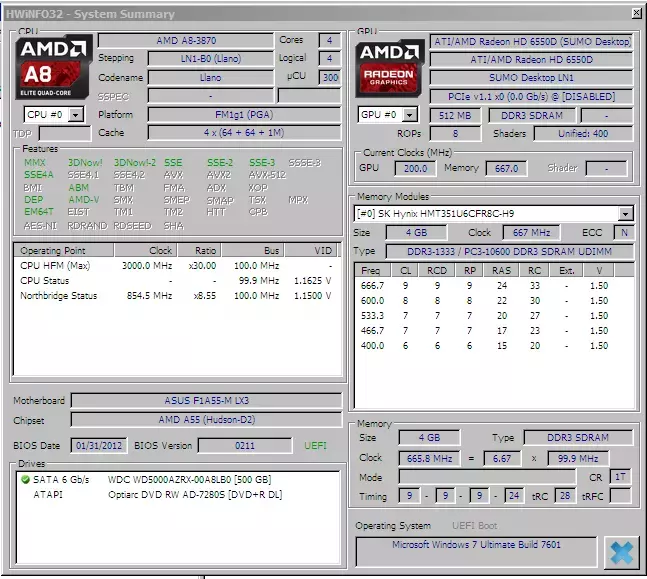
Task: Expand the SK Hynix memory module dropdown
Action: click(625, 214)
